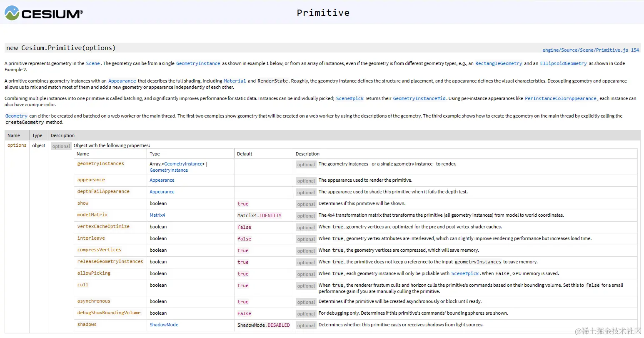Click the interleave property name
Screen dimensions: 644x338
[91, 238]
